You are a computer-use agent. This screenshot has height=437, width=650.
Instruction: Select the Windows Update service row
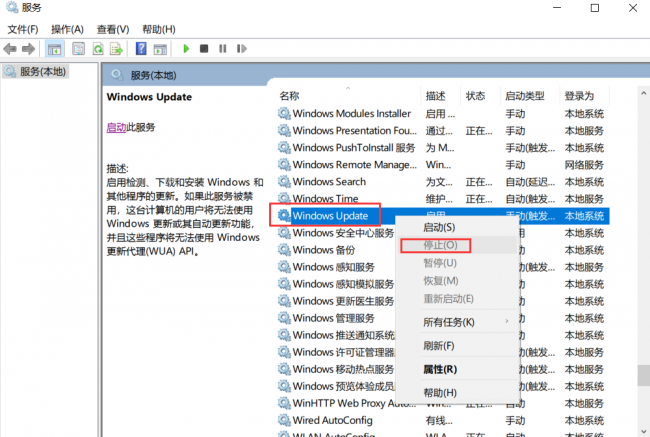tap(443, 216)
